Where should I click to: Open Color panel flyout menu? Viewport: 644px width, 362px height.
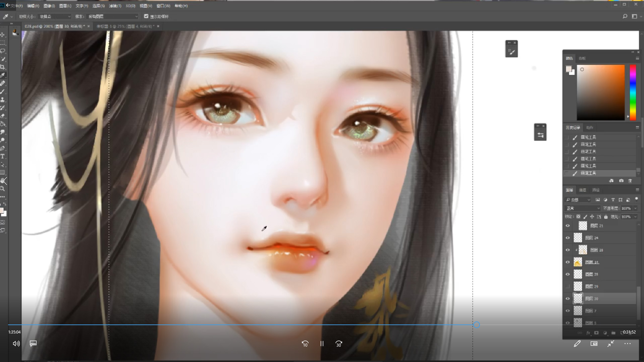[x=637, y=58]
